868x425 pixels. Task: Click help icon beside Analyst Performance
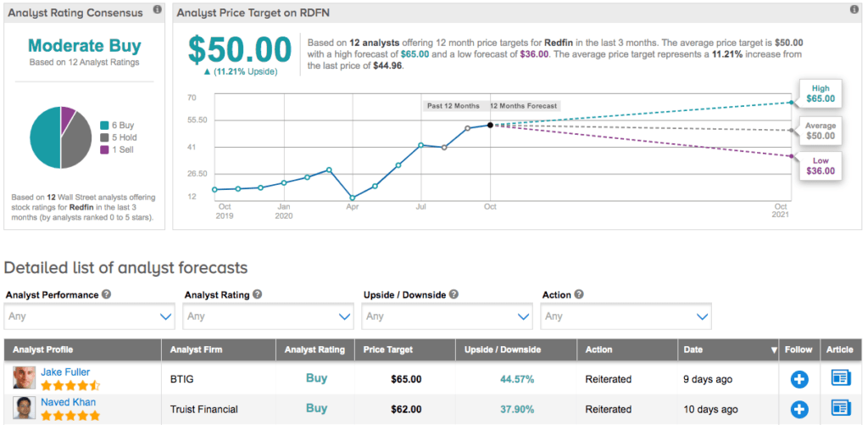pos(107,294)
